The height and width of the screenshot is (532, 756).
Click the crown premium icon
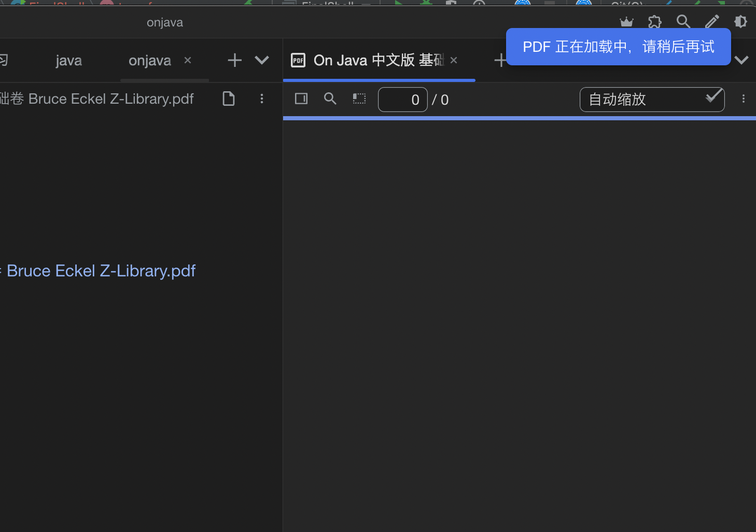point(626,22)
